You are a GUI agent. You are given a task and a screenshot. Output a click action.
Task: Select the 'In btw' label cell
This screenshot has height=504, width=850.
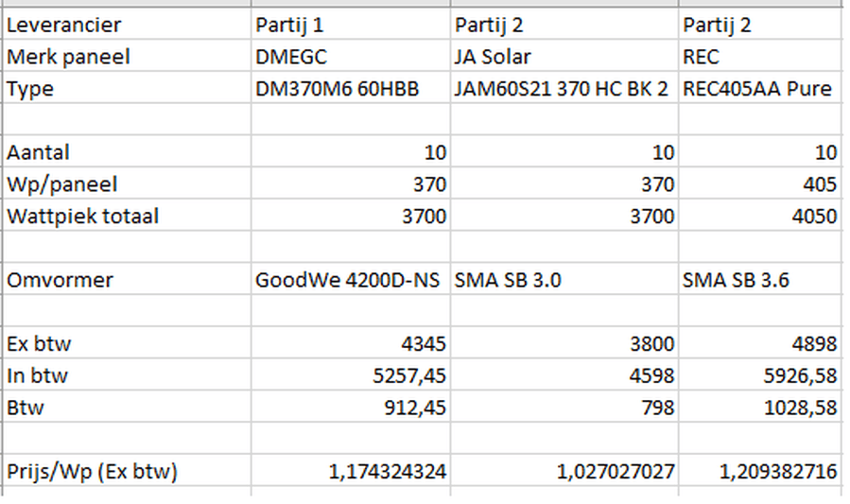[127, 375]
